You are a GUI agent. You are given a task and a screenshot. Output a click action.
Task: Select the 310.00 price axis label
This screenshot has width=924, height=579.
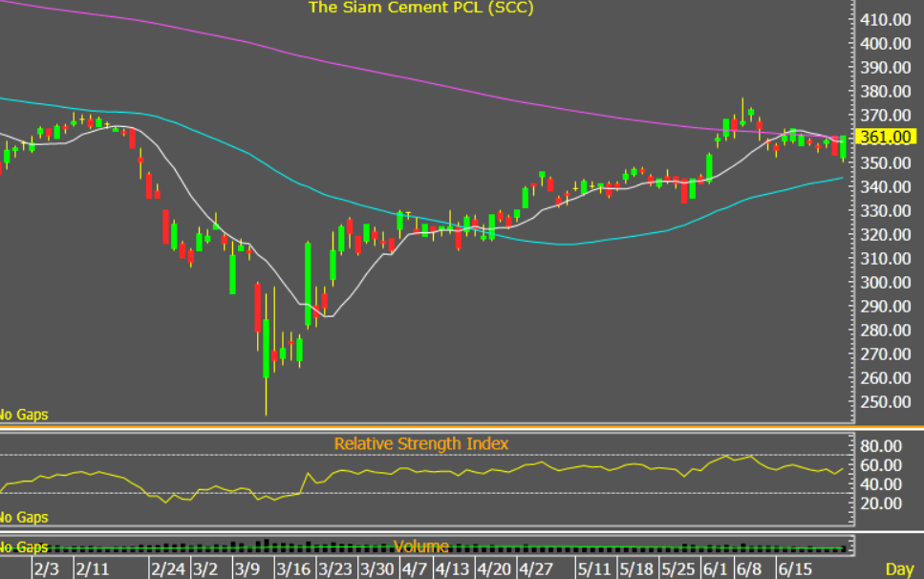[x=886, y=259]
